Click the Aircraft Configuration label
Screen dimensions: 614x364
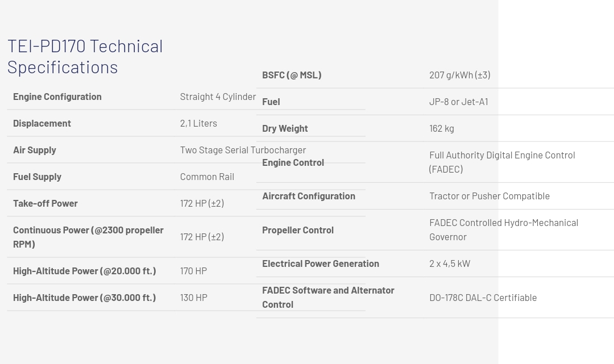(309, 195)
